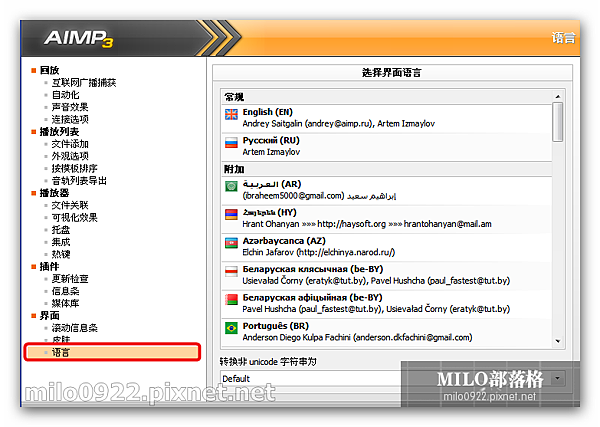Select Беларуская клясычная (be-BY)
The width and height of the screenshot is (600, 427).
(386, 275)
